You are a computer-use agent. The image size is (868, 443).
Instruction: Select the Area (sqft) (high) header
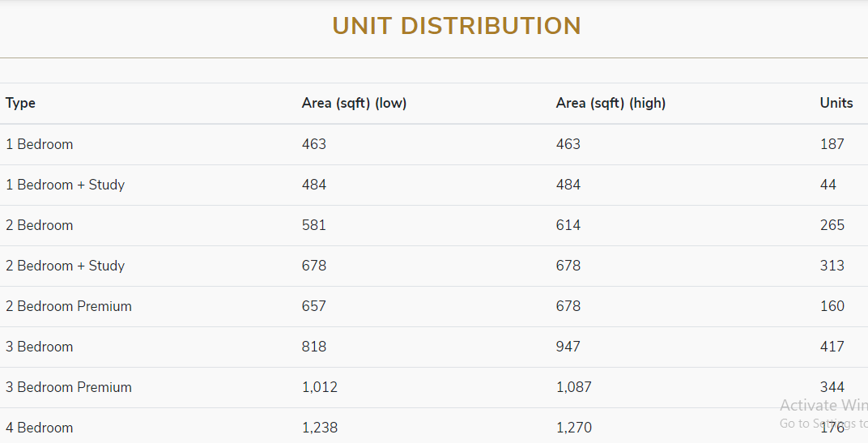click(x=611, y=104)
